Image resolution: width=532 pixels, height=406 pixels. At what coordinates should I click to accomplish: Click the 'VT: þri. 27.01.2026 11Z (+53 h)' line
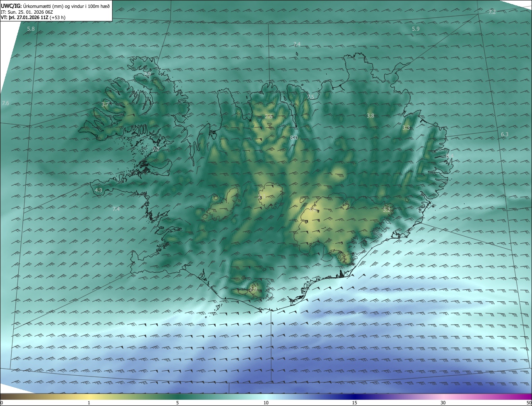[33, 17]
